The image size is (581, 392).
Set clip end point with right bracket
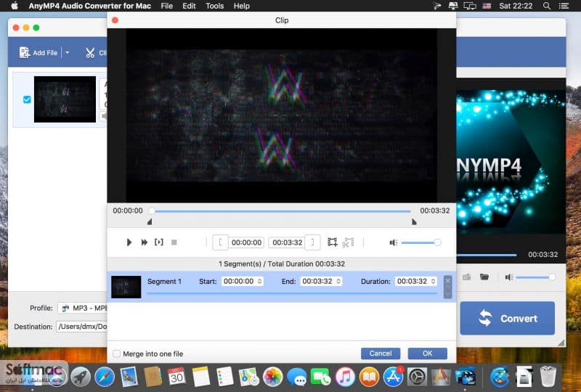click(x=312, y=242)
